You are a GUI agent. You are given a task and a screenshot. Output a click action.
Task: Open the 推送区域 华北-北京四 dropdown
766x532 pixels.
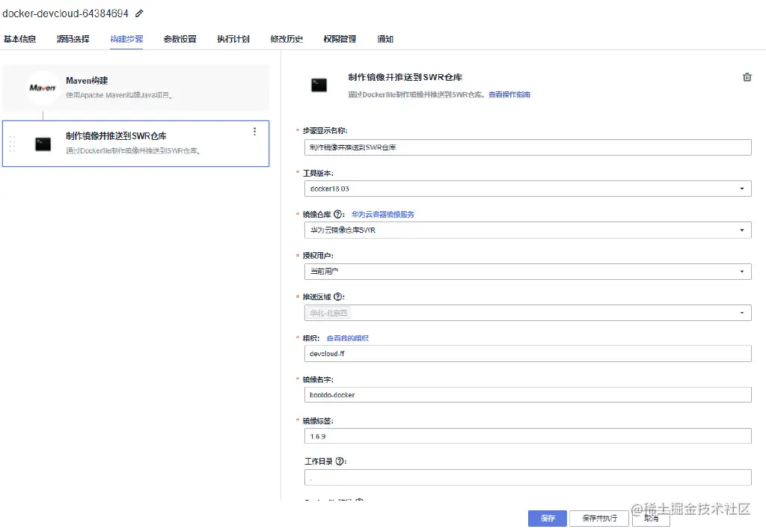527,313
